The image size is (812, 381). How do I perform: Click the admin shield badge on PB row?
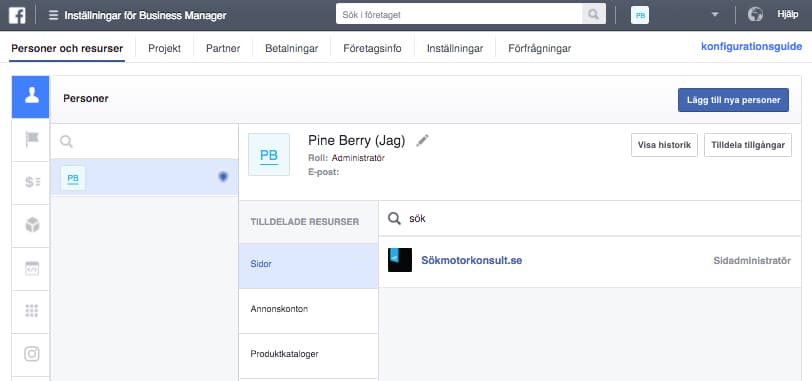(x=223, y=177)
